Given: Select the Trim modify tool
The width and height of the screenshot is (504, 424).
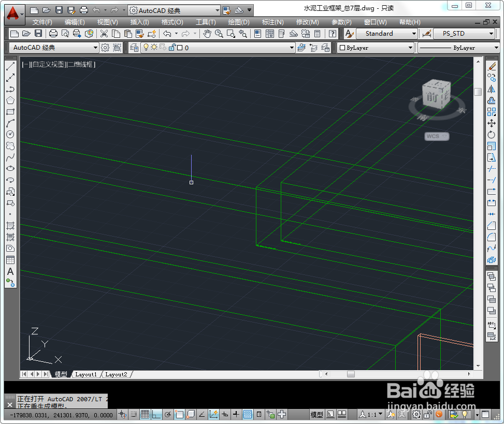Looking at the screenshot, I should point(492,169).
